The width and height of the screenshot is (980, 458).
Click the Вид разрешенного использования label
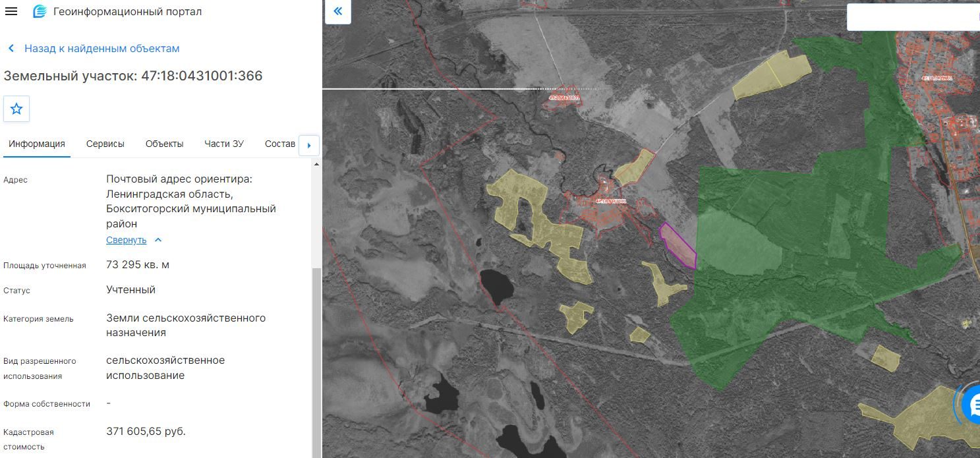40,368
